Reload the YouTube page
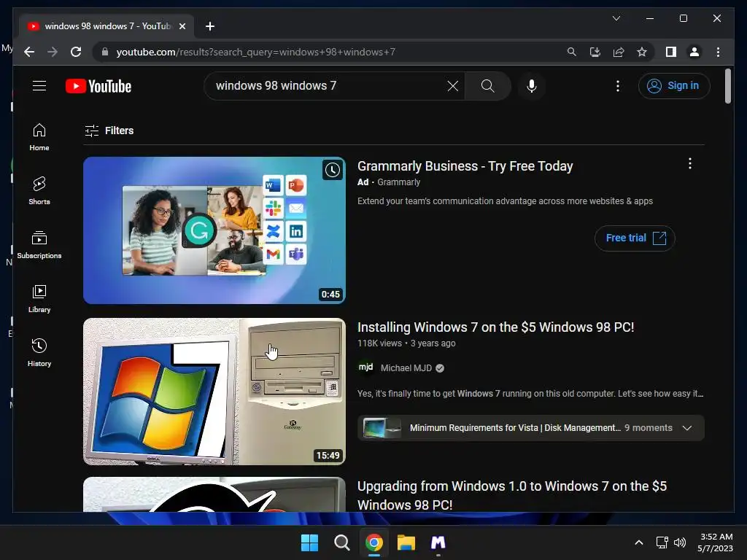The height and width of the screenshot is (560, 747). (76, 52)
